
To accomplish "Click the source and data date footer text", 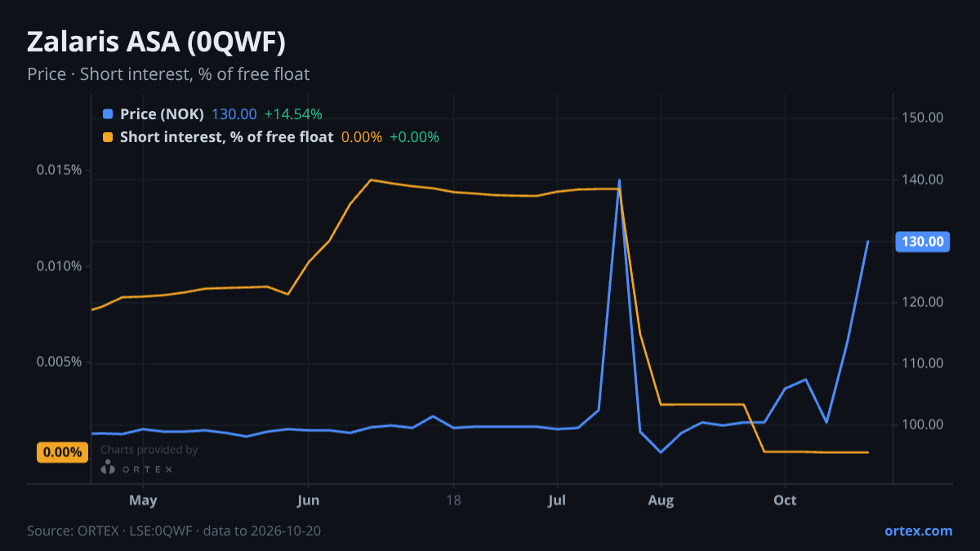I will pos(174,531).
